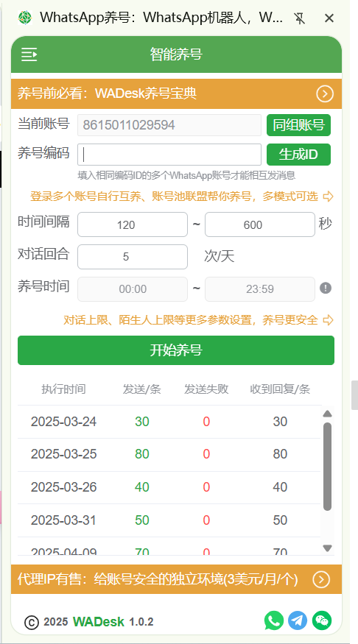The image size is (358, 644).
Task: Click the 发送失败 column header
Action: (x=206, y=389)
